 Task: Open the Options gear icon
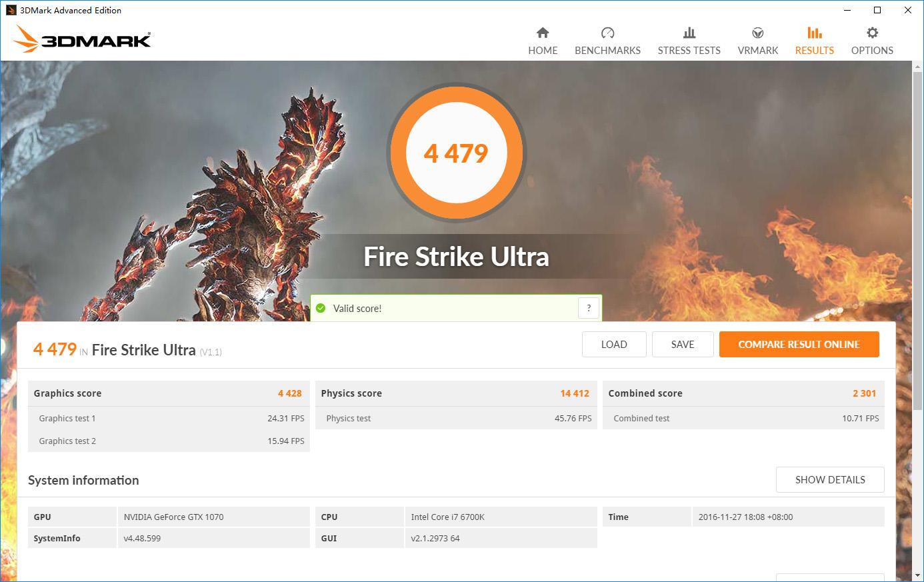tap(872, 33)
